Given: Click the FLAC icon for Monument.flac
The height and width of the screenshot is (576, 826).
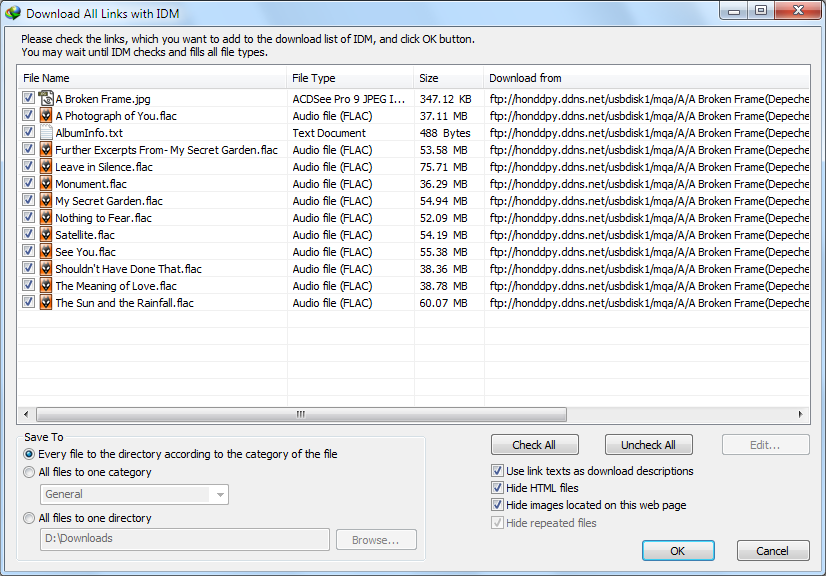Looking at the screenshot, I should click(46, 183).
